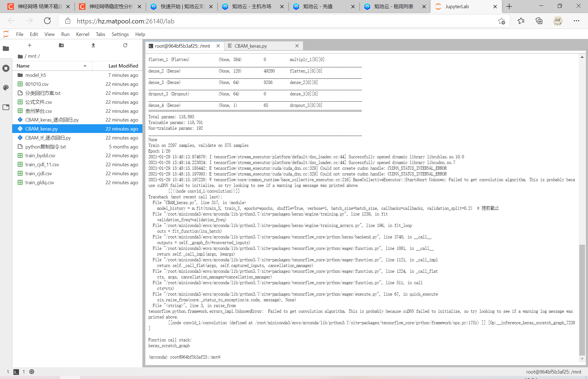Click the New Launcher plus icon
This screenshot has width=588, height=379.
[x=29, y=45]
